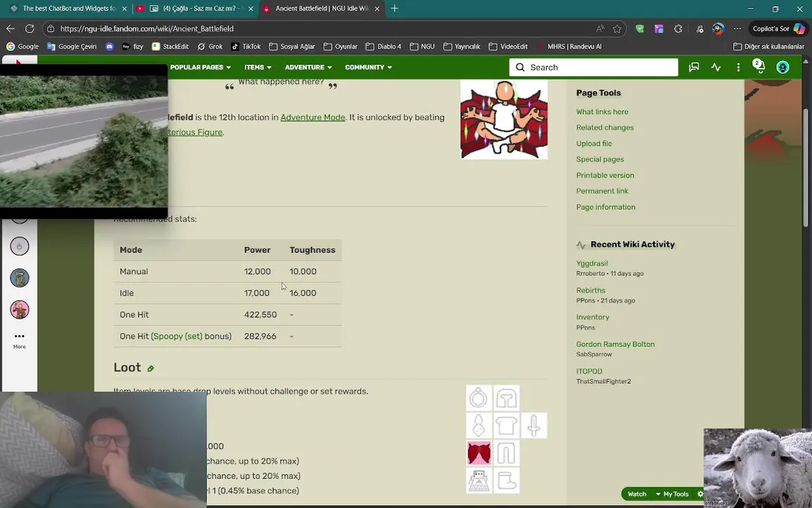The height and width of the screenshot is (508, 812).
Task: Click the Page information link
Action: [x=605, y=207]
